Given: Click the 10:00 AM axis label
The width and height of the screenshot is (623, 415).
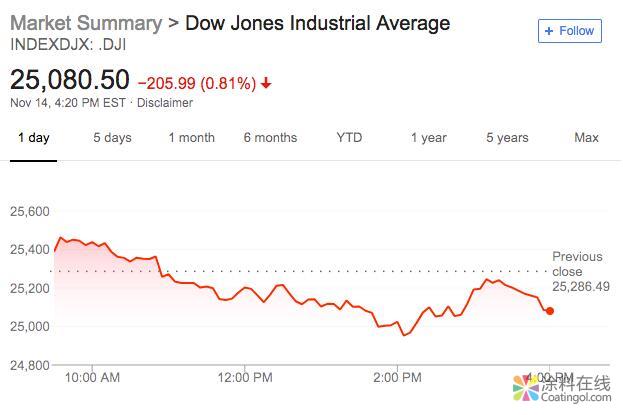Looking at the screenshot, I should [x=91, y=377].
